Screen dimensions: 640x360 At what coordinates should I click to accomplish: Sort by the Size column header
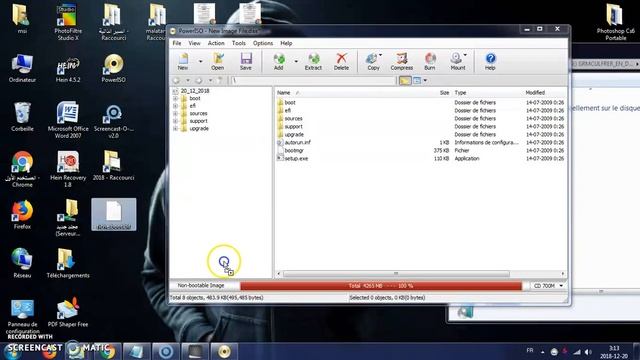(444, 93)
